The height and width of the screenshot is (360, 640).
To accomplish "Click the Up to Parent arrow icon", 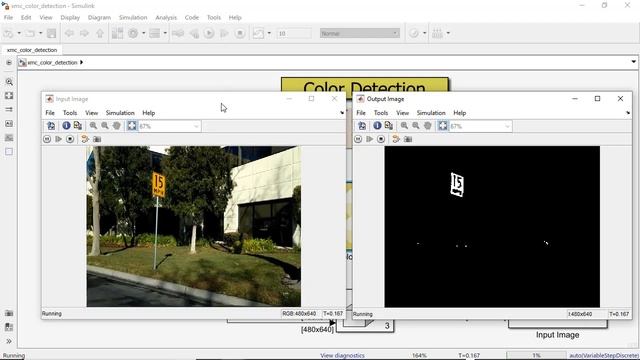I will point(100,33).
